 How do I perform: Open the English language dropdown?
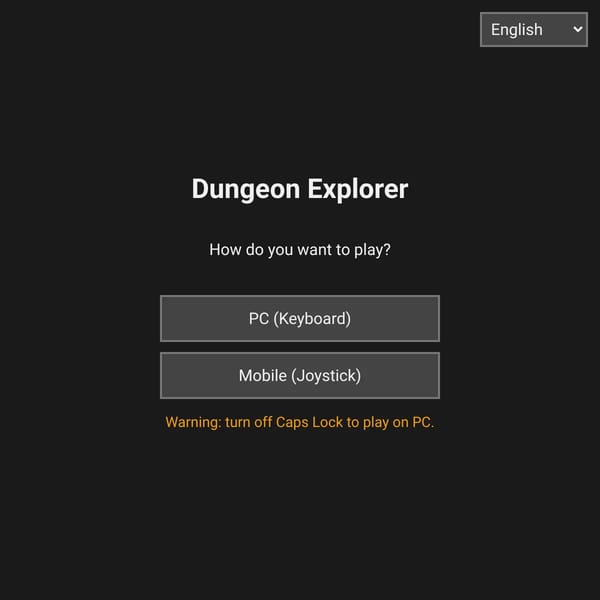coord(534,29)
